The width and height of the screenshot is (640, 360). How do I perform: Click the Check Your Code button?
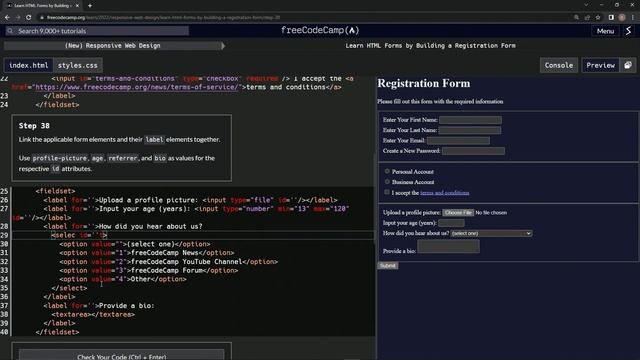pos(122,357)
